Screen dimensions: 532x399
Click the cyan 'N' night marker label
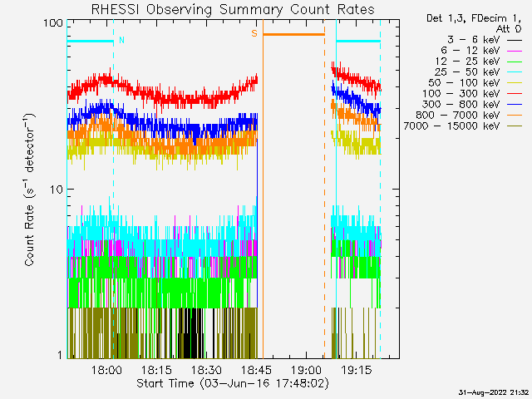(x=121, y=41)
